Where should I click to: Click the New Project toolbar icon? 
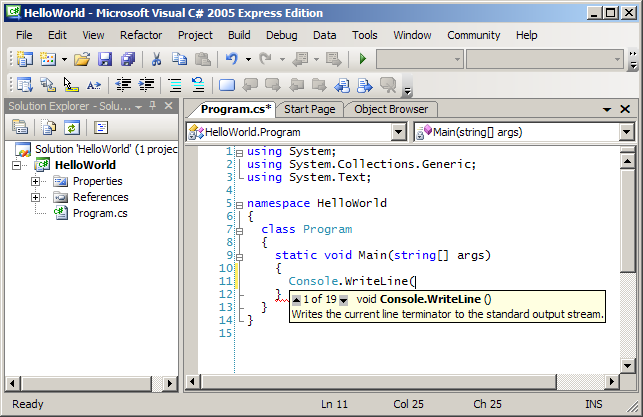click(x=25, y=59)
